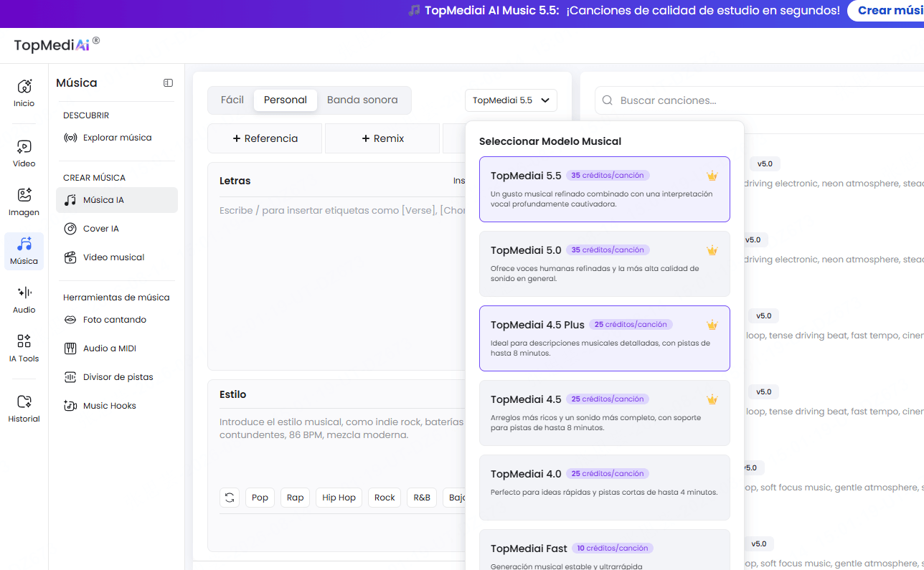Click the Crear música banner button

coord(887,11)
